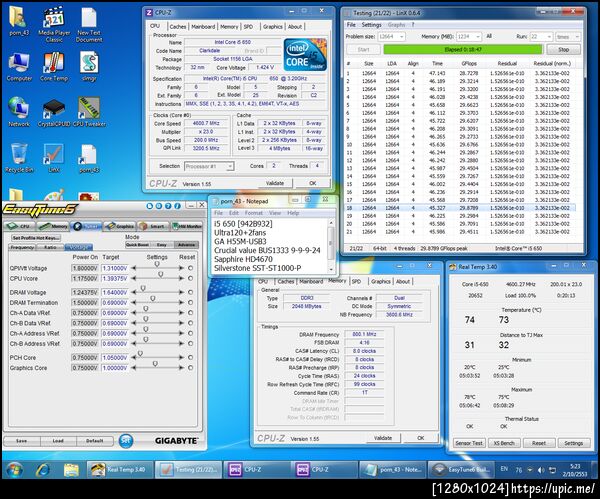Click Set Profile Hot Keys button
The width and height of the screenshot is (600, 499).
coord(36,238)
